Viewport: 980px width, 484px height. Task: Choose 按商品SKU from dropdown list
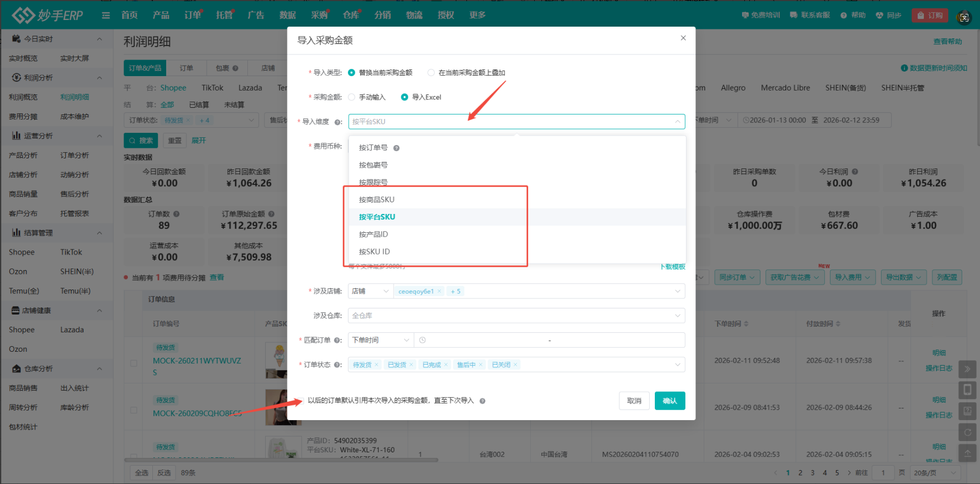tap(517, 199)
